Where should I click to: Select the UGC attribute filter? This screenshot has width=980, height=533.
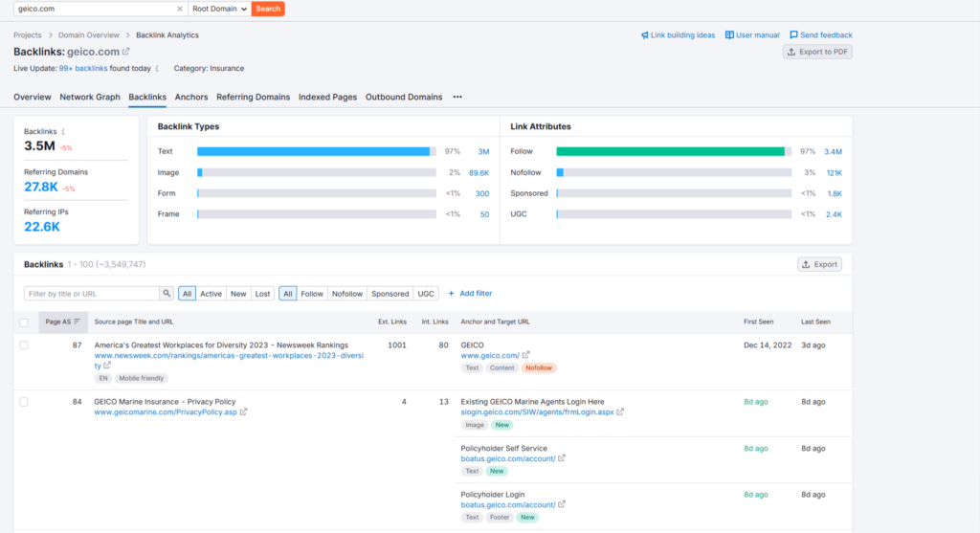click(x=426, y=294)
